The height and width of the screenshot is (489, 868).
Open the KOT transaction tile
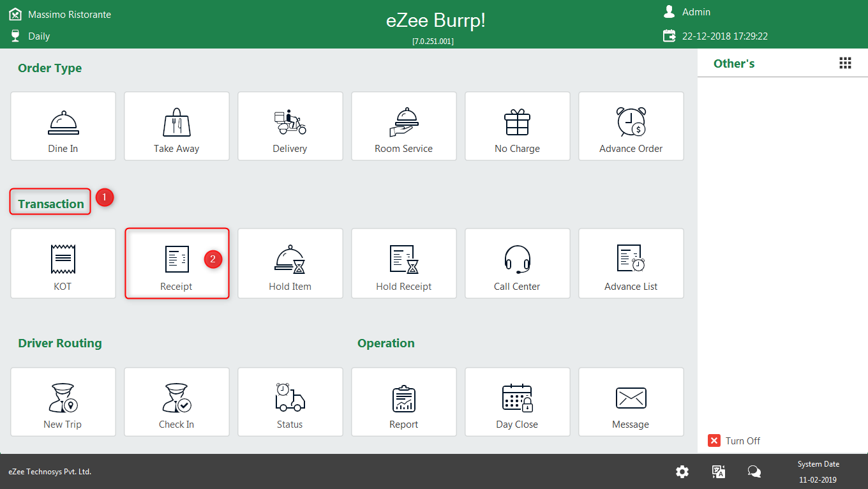pos(63,264)
